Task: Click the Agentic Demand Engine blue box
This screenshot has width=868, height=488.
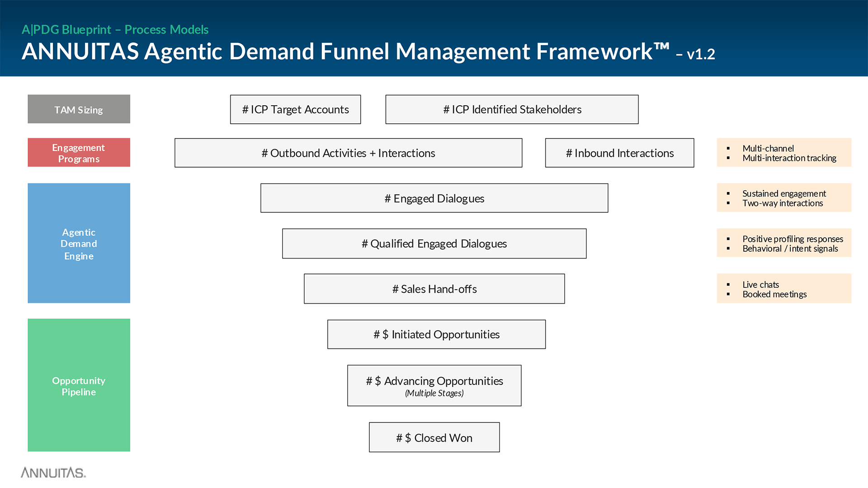Action: coord(79,243)
